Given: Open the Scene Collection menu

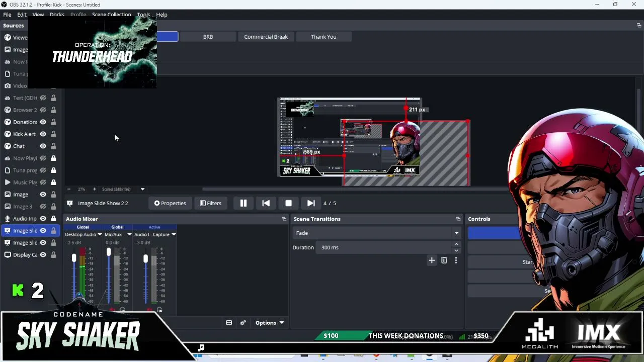Looking at the screenshot, I should [x=112, y=15].
